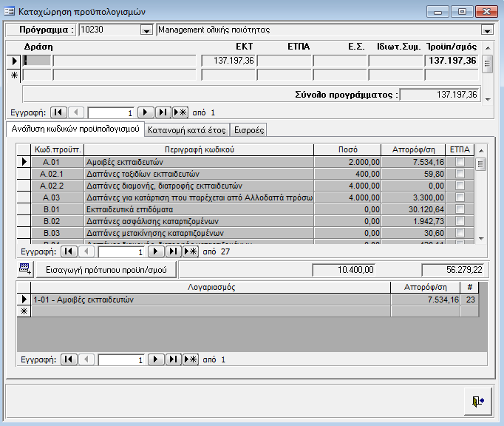Jump to last record in budget codes navigator
The height and width of the screenshot is (426, 504).
[x=172, y=251]
